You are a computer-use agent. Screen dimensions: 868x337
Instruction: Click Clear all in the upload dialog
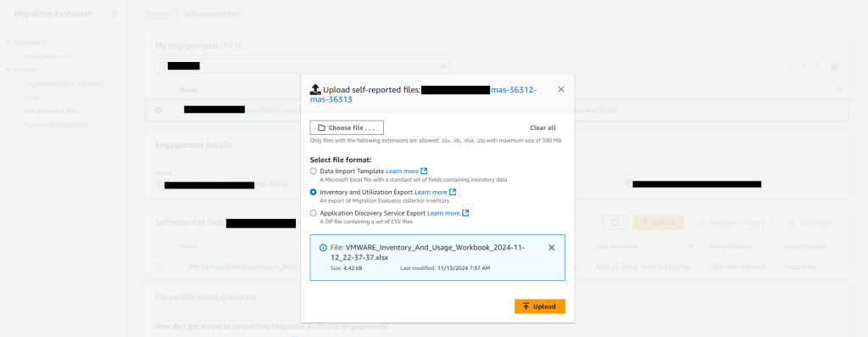[542, 127]
